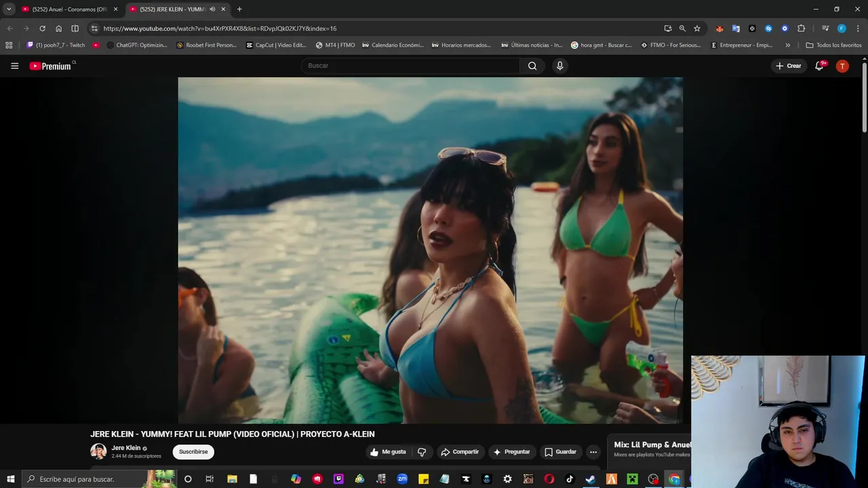Open Chrome three-dot settings menu

pos(858,28)
